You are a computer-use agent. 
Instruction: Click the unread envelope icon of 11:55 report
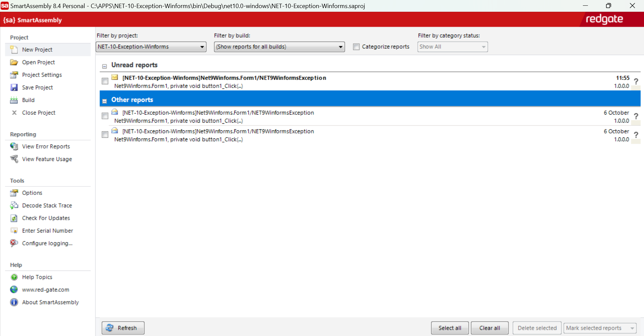(x=114, y=77)
